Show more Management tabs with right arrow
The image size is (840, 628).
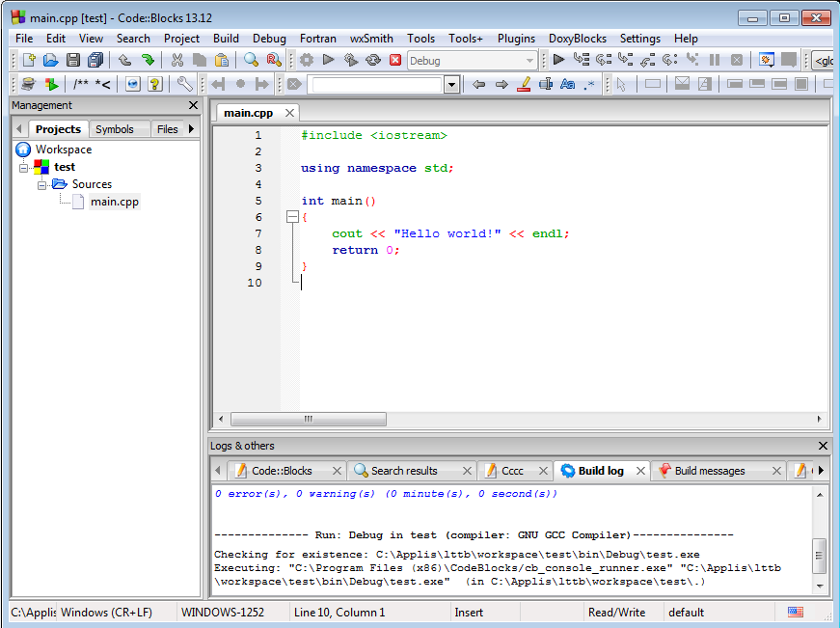(191, 128)
